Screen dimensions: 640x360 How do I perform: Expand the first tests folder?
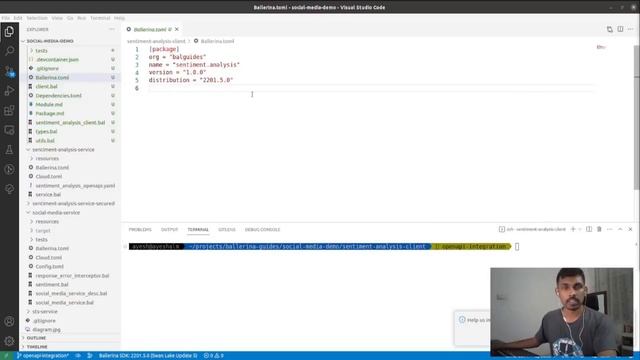(x=41, y=51)
